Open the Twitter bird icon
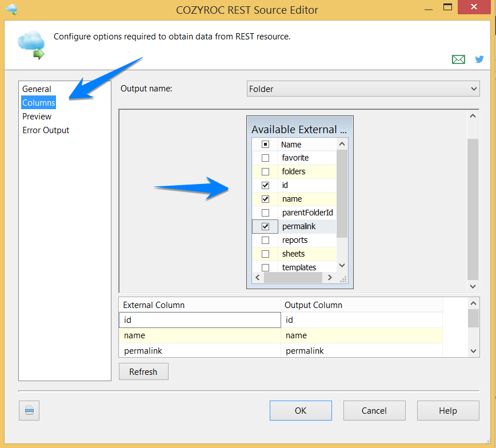Viewport: 496px width, 448px height. click(479, 59)
